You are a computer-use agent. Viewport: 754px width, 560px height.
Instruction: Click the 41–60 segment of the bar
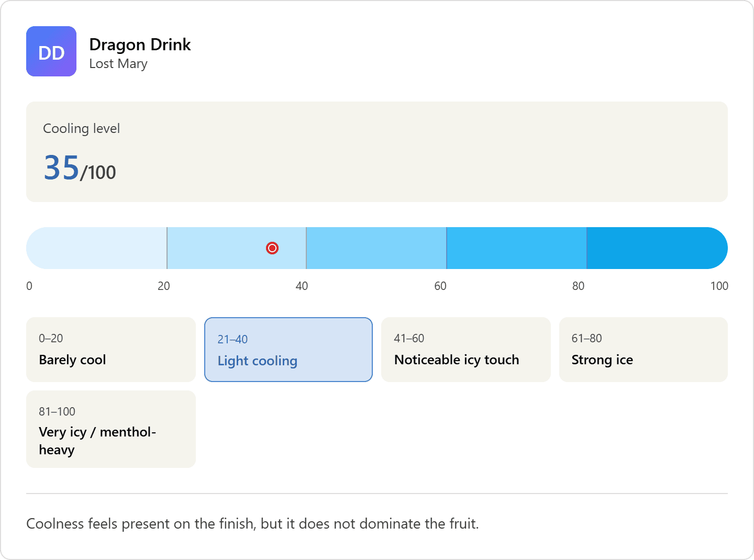[x=376, y=248]
